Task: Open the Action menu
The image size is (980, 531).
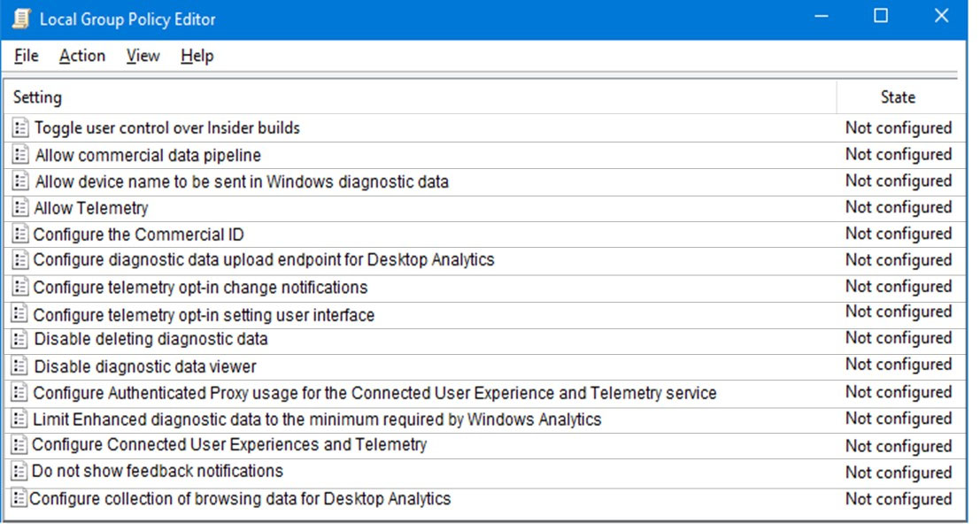Action: pyautogui.click(x=81, y=57)
